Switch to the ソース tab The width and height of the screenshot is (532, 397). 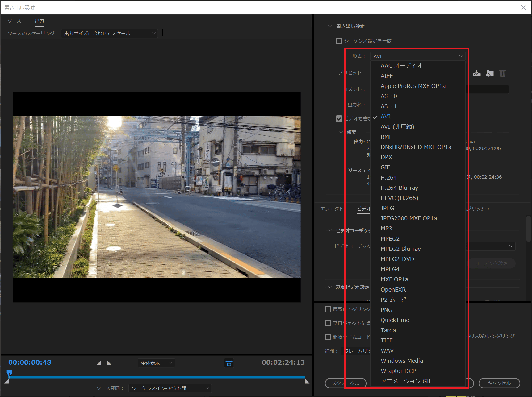(x=14, y=21)
